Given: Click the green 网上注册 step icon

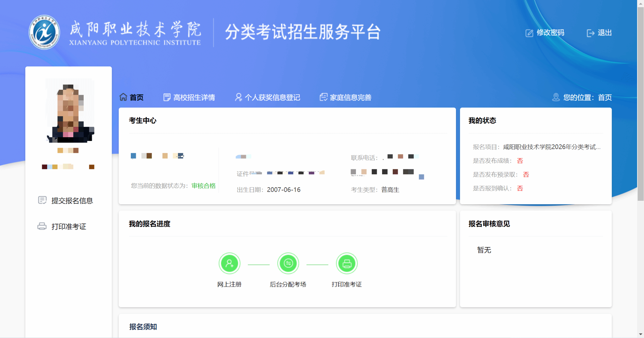Looking at the screenshot, I should pyautogui.click(x=230, y=263).
